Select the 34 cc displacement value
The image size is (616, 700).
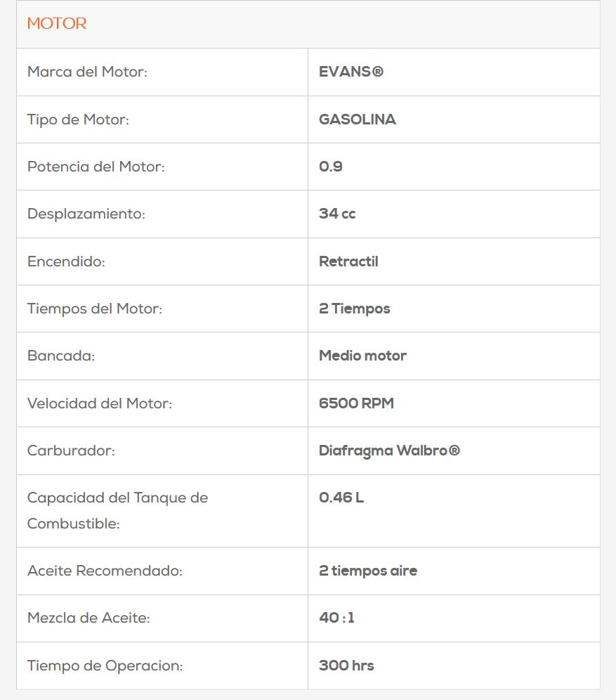337,214
